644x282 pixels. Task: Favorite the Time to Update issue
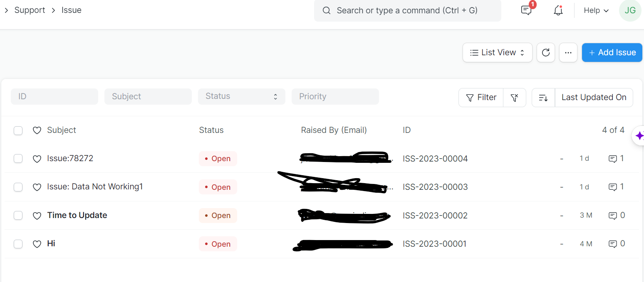coord(37,215)
